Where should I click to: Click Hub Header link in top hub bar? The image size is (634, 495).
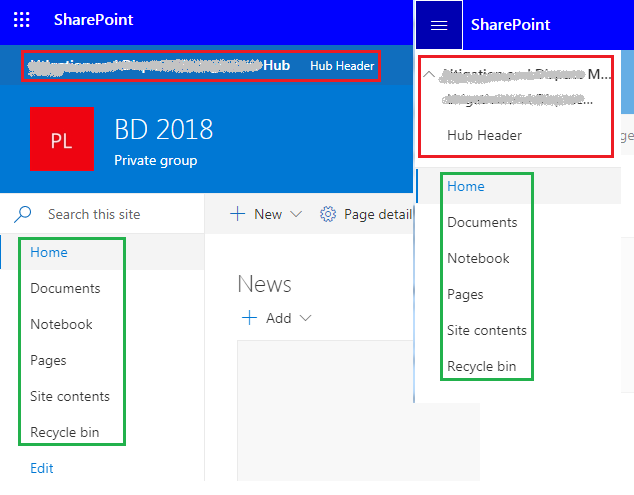click(x=342, y=66)
